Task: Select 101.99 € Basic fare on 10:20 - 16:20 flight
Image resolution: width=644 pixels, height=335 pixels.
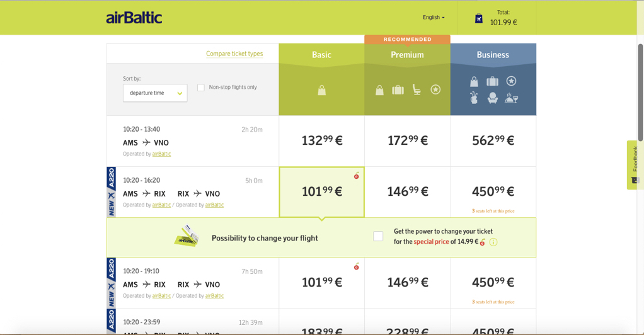Action: tap(321, 191)
